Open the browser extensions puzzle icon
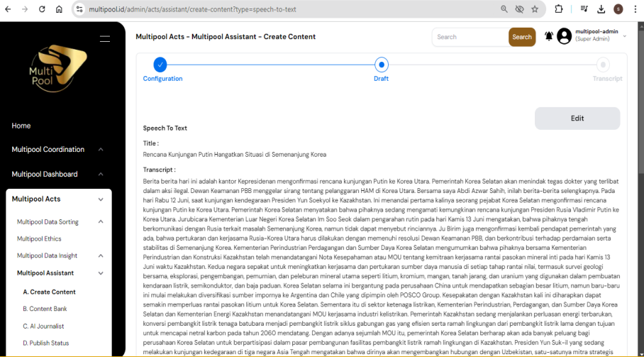The height and width of the screenshot is (357, 644). point(559,9)
